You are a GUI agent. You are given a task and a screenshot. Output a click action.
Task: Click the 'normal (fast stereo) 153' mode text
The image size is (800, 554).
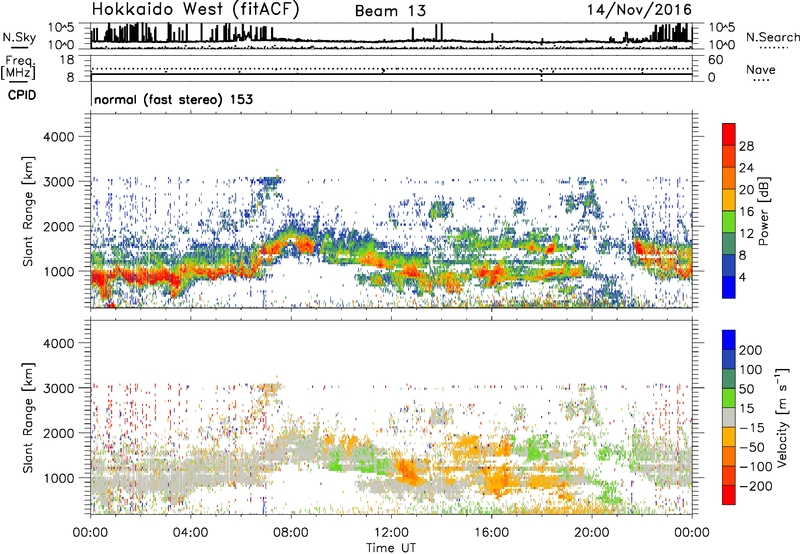173,99
